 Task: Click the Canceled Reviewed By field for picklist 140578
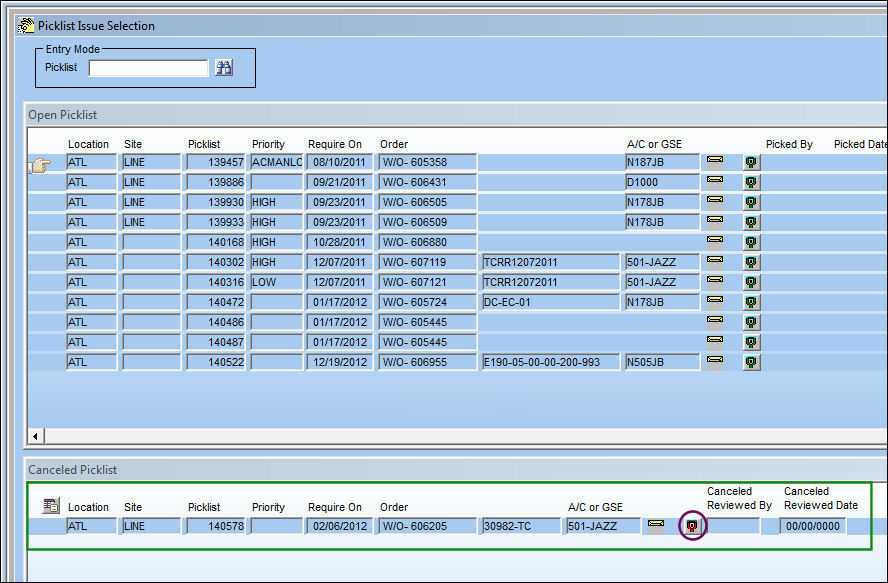(733, 526)
